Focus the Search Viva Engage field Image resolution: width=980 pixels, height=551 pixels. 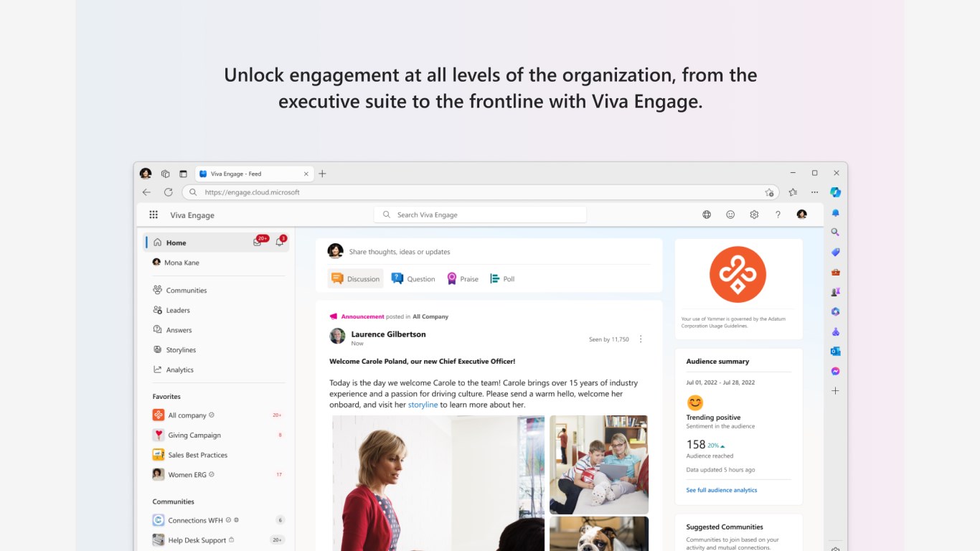click(x=480, y=215)
